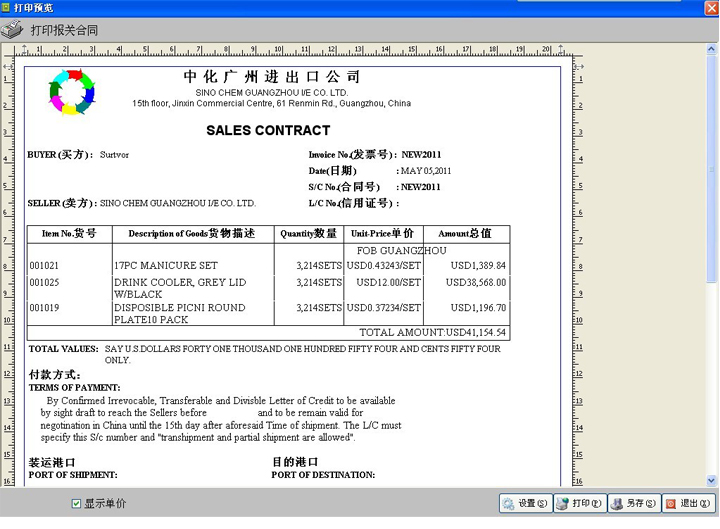Viewport: 720px width, 529px height.
Task: Click the vertical scrollbar thumb
Action: click(711, 169)
